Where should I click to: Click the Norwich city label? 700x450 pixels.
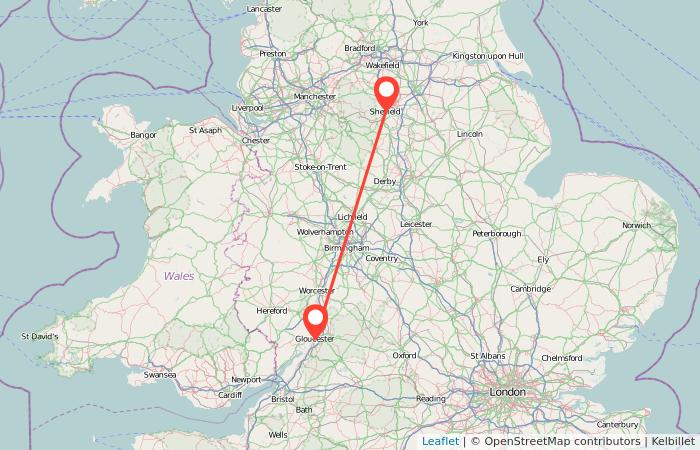(x=637, y=225)
